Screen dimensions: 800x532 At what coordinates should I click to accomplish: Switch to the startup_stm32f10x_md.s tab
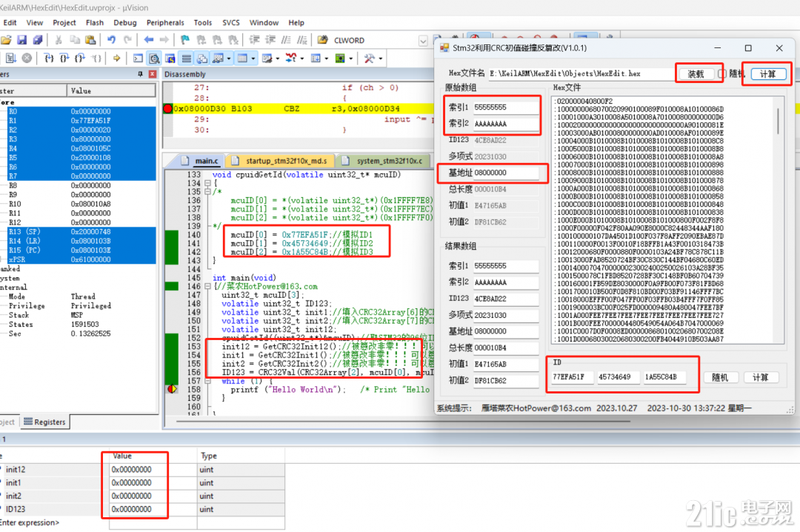tap(280, 161)
